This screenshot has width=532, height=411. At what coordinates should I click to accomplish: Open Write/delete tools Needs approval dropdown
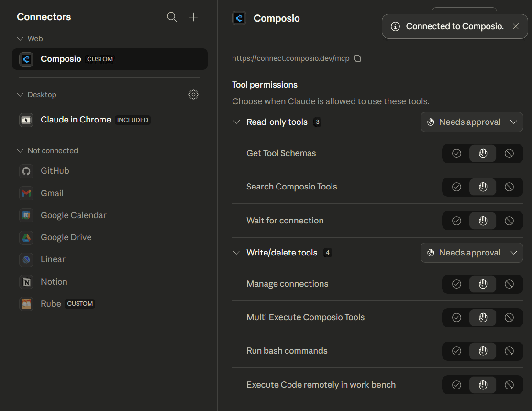[x=472, y=253]
